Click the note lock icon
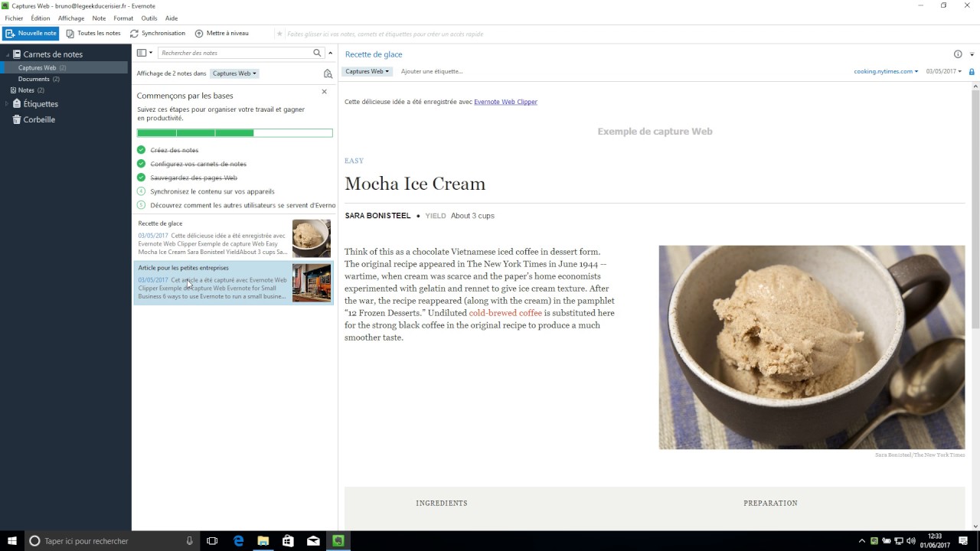This screenshot has width=980, height=551. tap(972, 71)
